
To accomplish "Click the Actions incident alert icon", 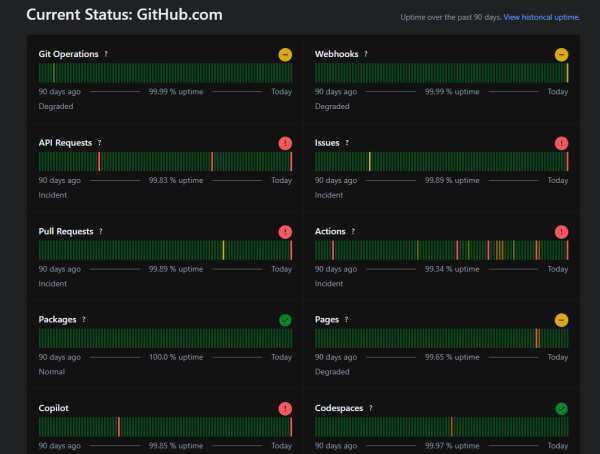I will click(561, 232).
